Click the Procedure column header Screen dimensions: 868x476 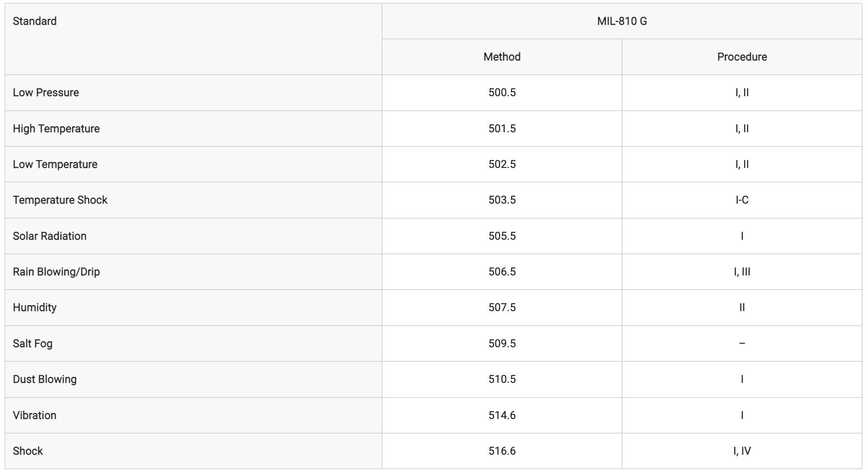point(742,57)
